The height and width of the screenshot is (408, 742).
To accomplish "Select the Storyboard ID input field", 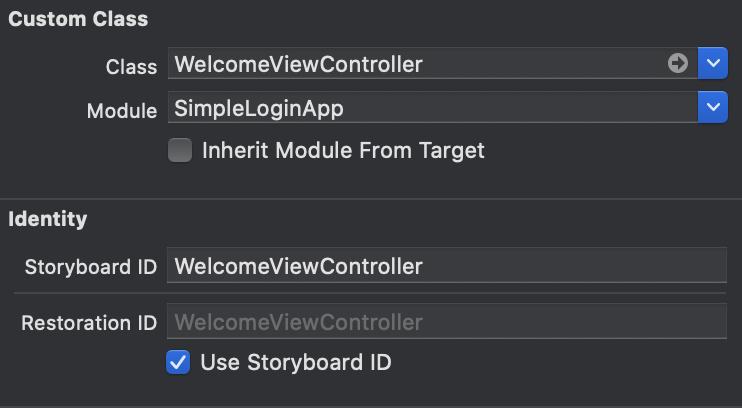I will [446, 266].
